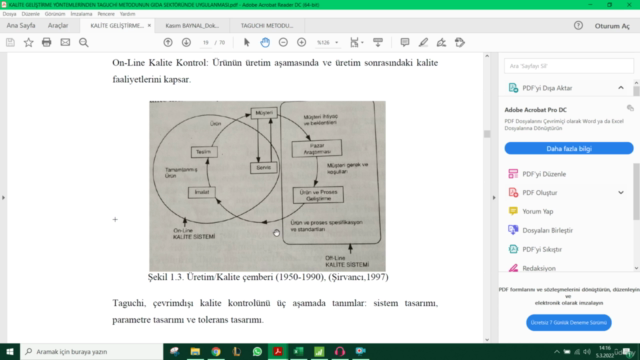The height and width of the screenshot is (360, 640).
Task: Click the tools search field
Action: click(x=569, y=66)
